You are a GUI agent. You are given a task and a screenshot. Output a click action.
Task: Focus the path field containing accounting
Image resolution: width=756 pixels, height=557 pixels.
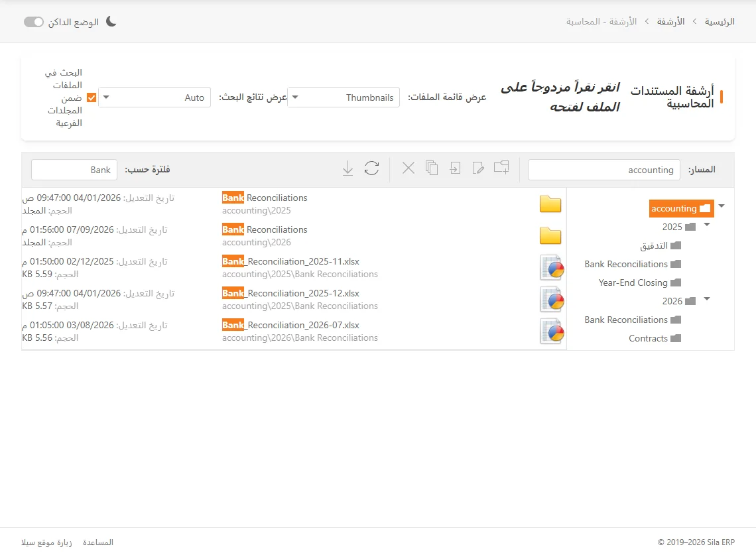coord(604,170)
